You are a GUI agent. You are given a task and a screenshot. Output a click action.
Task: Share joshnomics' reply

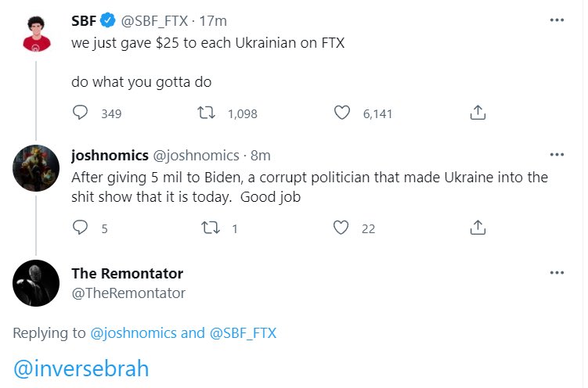click(477, 228)
